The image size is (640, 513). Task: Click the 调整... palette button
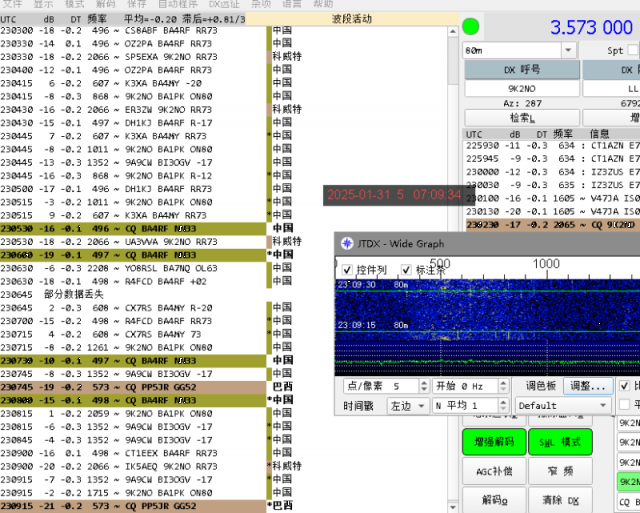click(588, 386)
